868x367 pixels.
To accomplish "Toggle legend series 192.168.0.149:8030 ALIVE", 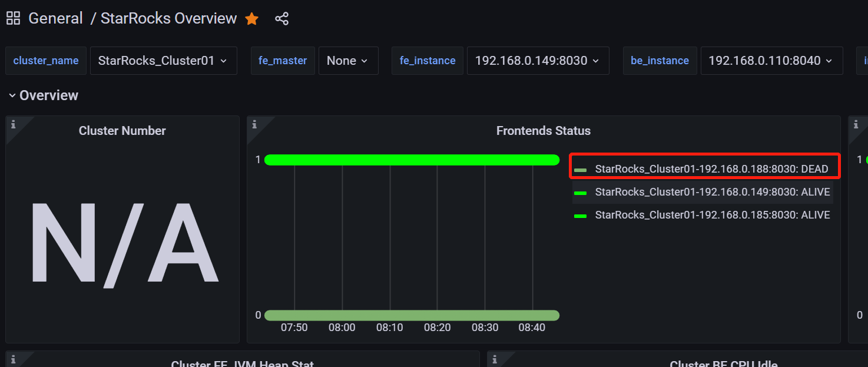I will coord(713,192).
